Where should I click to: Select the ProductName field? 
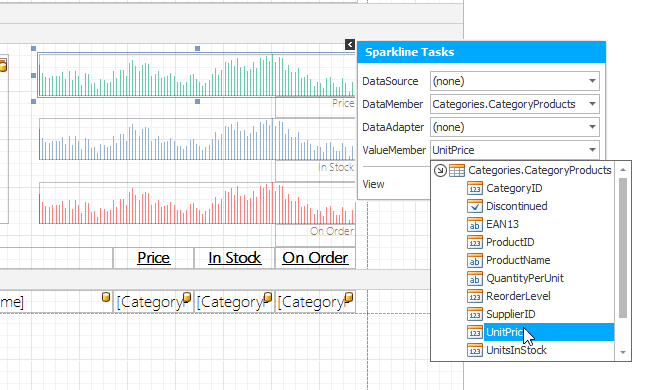(518, 260)
